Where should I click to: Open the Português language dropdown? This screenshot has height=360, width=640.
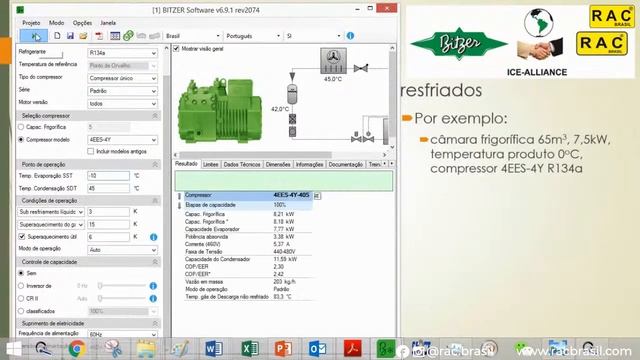tap(253, 36)
